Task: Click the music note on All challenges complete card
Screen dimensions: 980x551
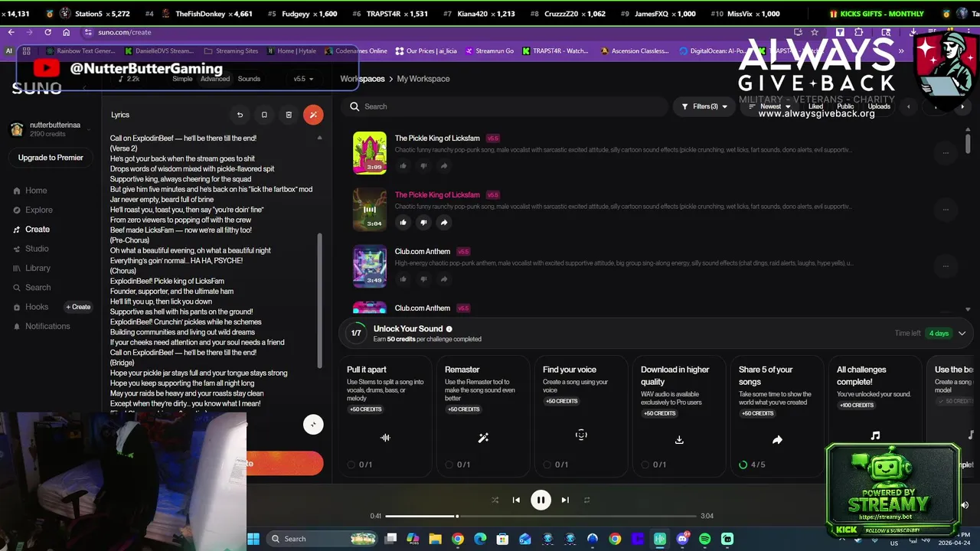Action: coord(875,435)
